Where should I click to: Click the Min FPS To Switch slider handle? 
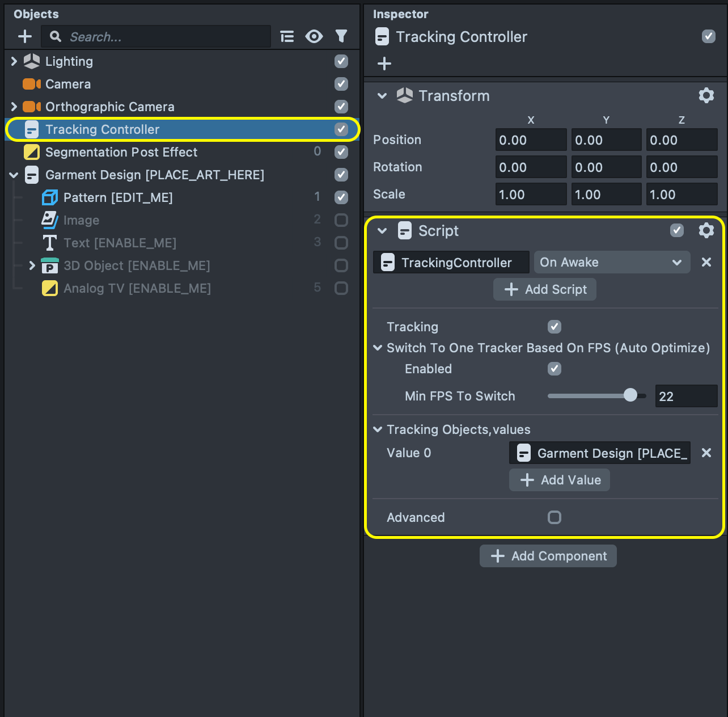point(630,395)
